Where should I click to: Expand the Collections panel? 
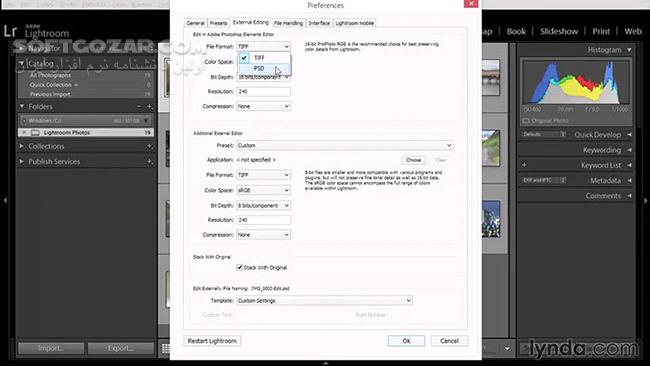pyautogui.click(x=22, y=146)
